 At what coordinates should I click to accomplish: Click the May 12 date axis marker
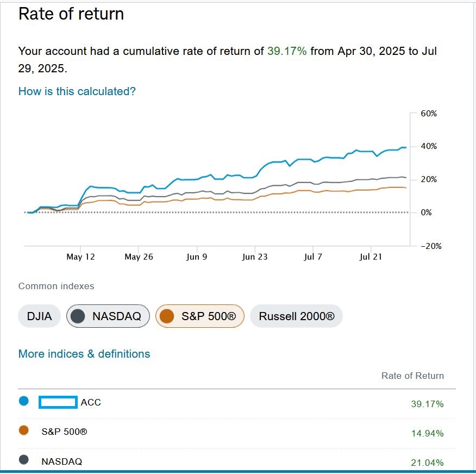(80, 257)
